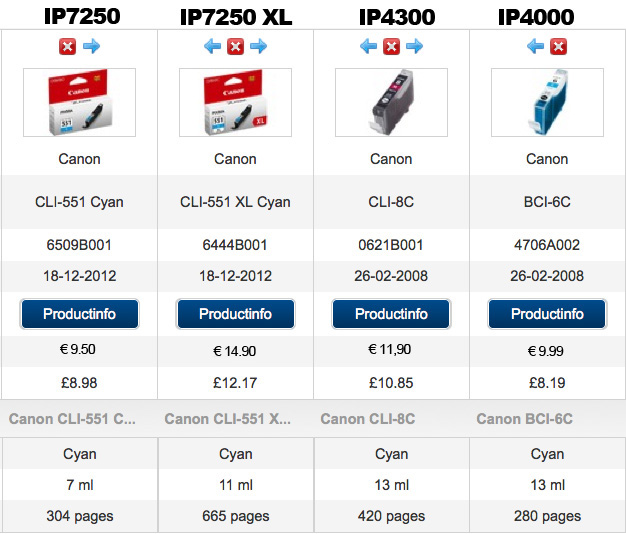Shift IP4300 column right using blue arrow

click(415, 47)
